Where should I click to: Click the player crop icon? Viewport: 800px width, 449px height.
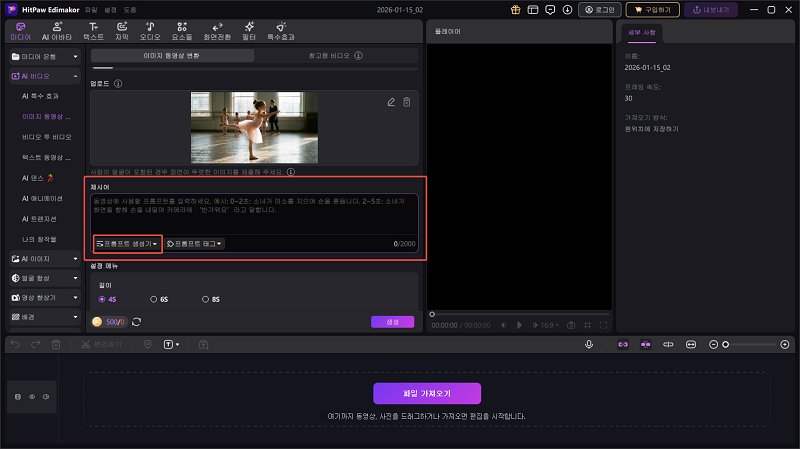coord(587,325)
